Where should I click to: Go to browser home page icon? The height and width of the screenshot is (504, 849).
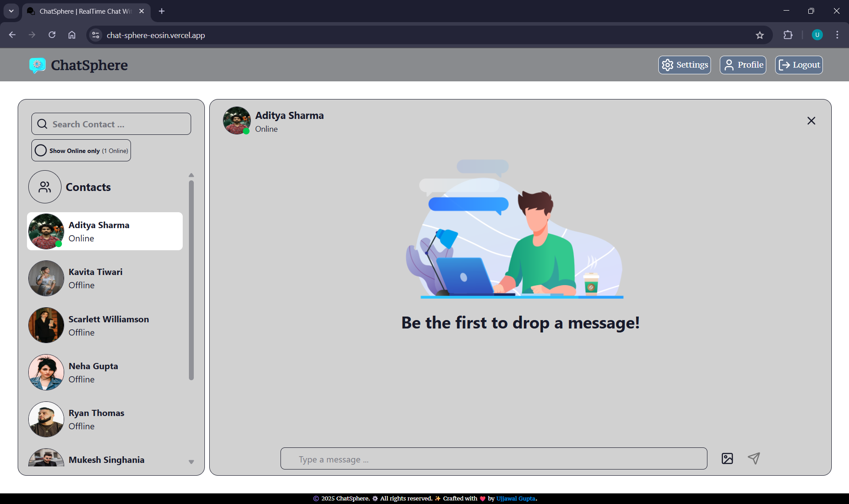[x=72, y=35]
